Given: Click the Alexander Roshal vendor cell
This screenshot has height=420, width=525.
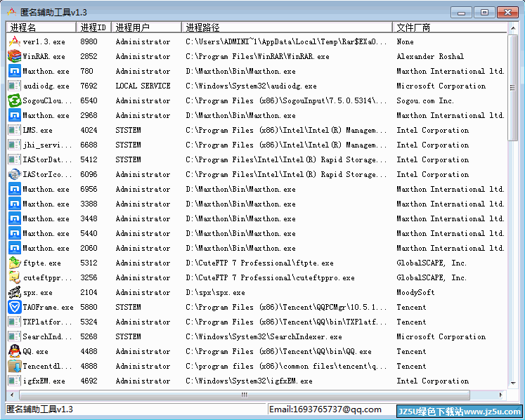Looking at the screenshot, I should coord(430,56).
